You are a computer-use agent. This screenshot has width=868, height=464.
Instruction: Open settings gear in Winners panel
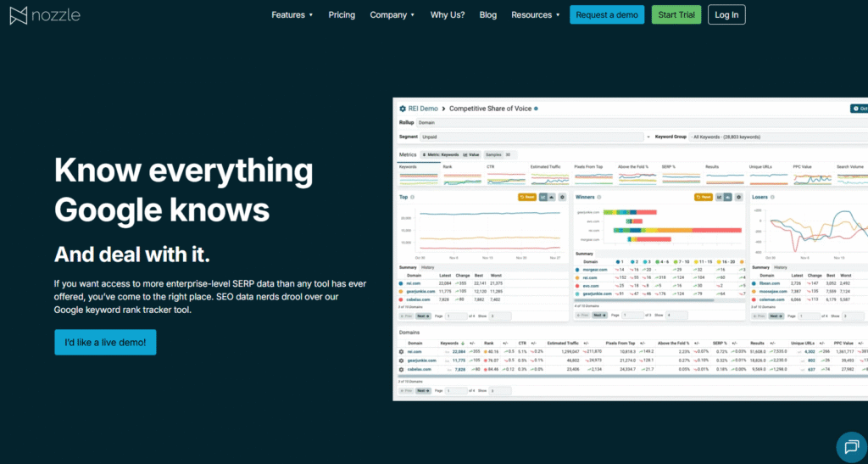coord(740,197)
